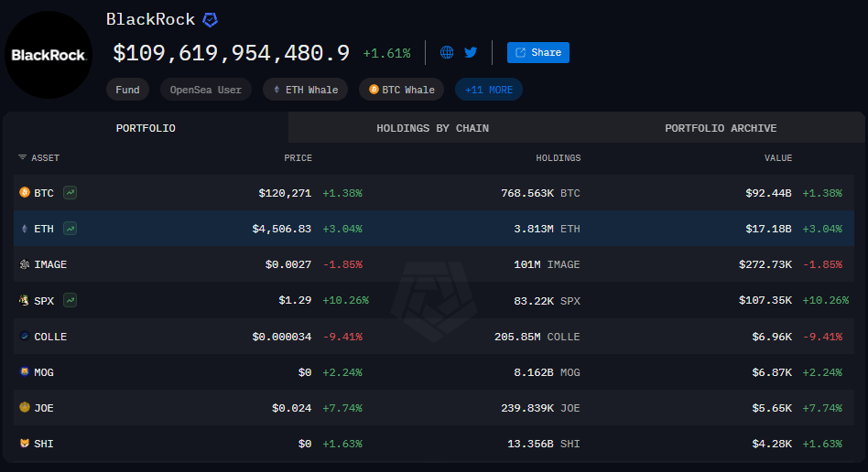Click the total balance $109,619,954,480.9

(232, 53)
